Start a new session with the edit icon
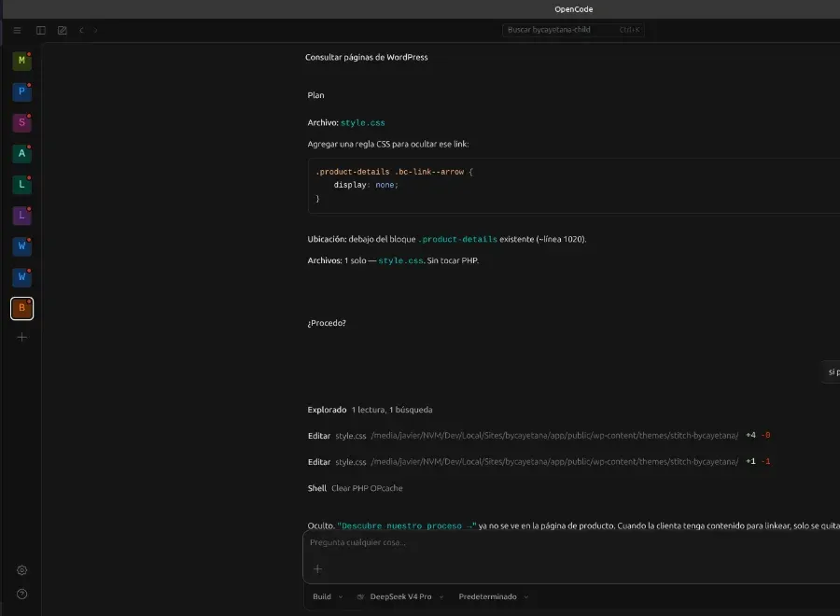 click(x=63, y=30)
